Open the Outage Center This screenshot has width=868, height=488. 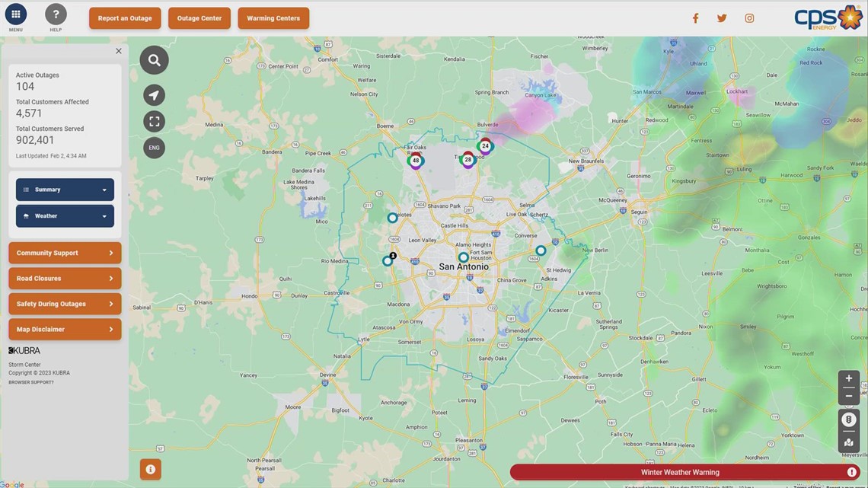click(199, 18)
